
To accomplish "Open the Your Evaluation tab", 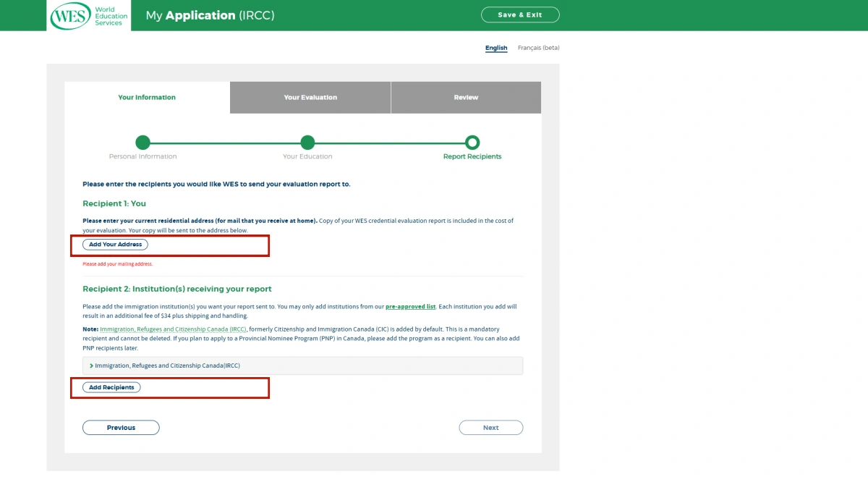I will coord(310,97).
